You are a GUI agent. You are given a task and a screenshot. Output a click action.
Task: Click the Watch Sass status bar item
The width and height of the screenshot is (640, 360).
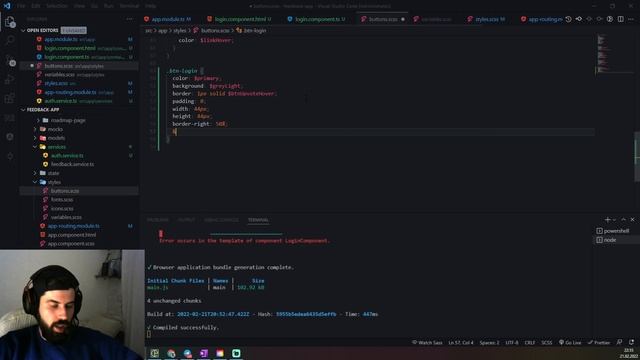pyautogui.click(x=427, y=343)
